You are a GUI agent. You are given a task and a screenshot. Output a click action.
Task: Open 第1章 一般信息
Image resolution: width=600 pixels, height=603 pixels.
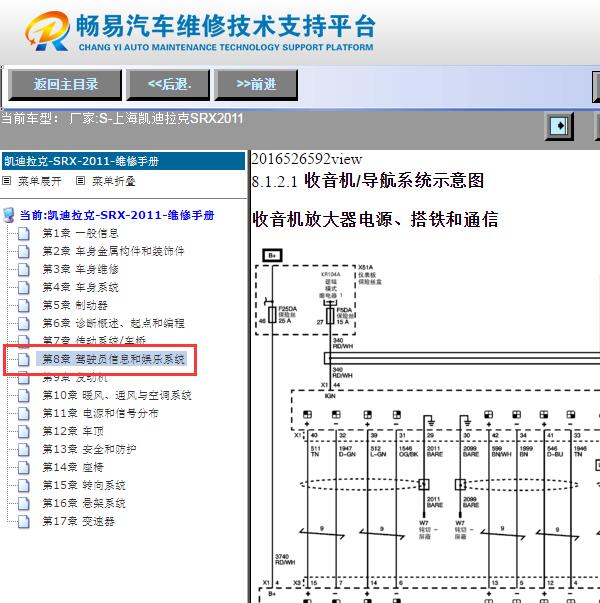[80, 233]
